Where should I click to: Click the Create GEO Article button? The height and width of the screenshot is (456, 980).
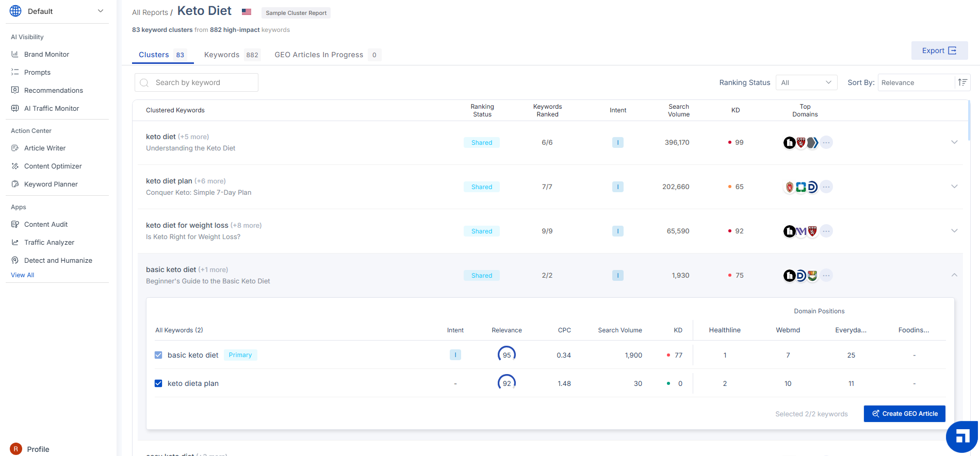point(904,414)
